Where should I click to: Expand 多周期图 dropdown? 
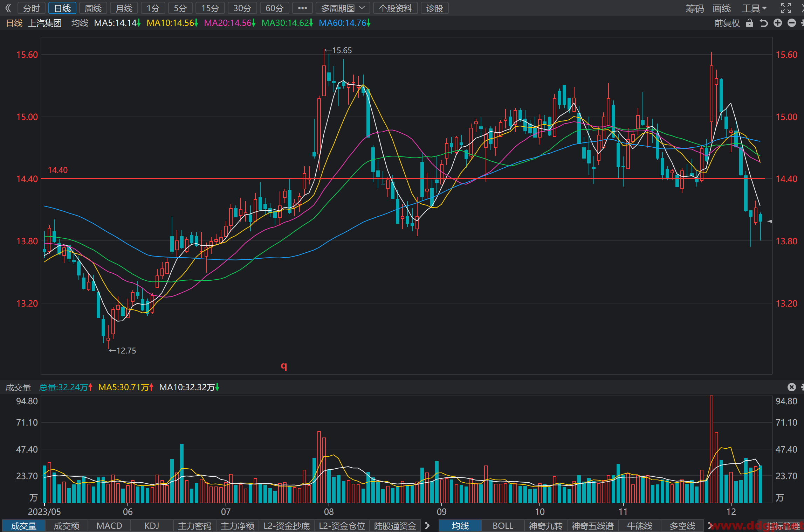(x=343, y=8)
